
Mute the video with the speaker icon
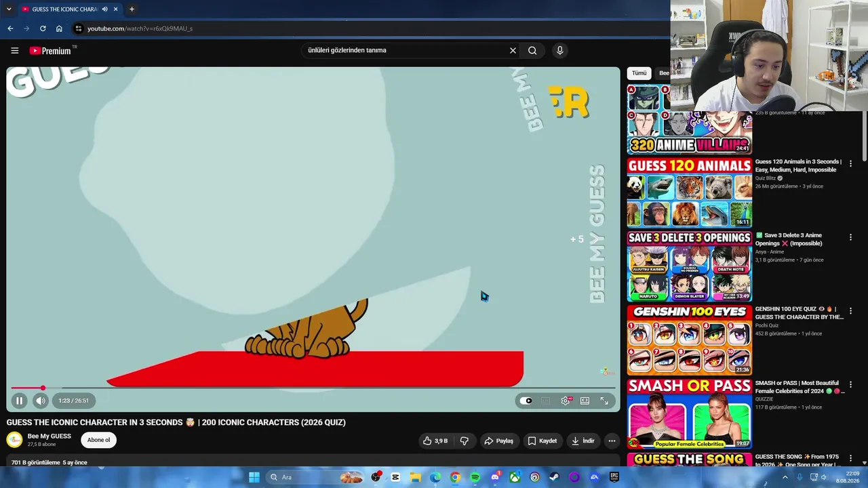[41, 401]
